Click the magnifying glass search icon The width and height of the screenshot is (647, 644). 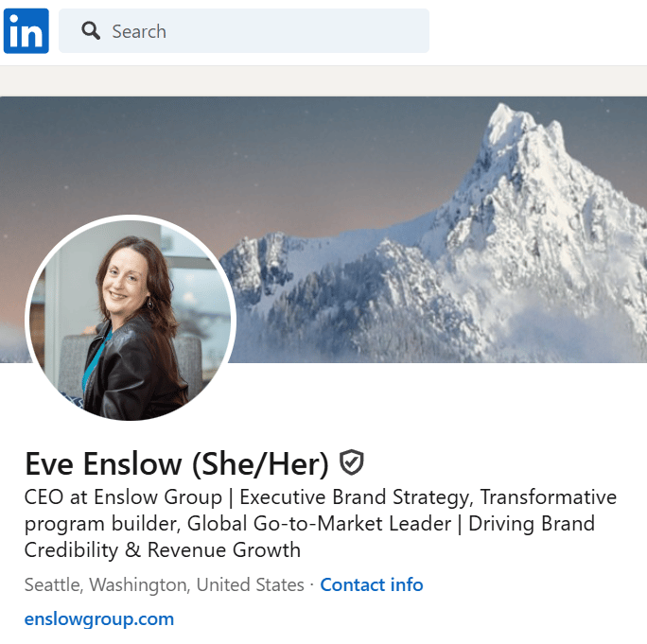(91, 31)
